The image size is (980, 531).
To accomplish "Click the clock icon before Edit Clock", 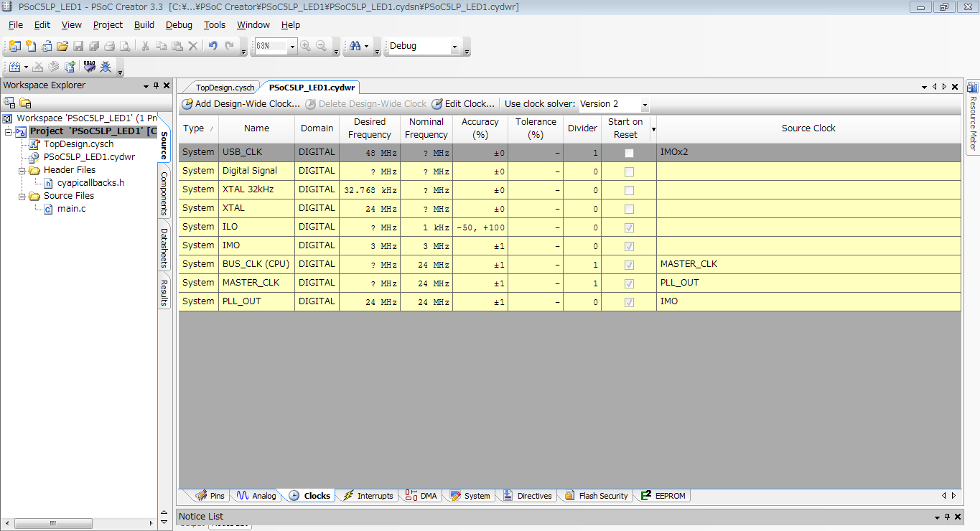I will tap(437, 104).
